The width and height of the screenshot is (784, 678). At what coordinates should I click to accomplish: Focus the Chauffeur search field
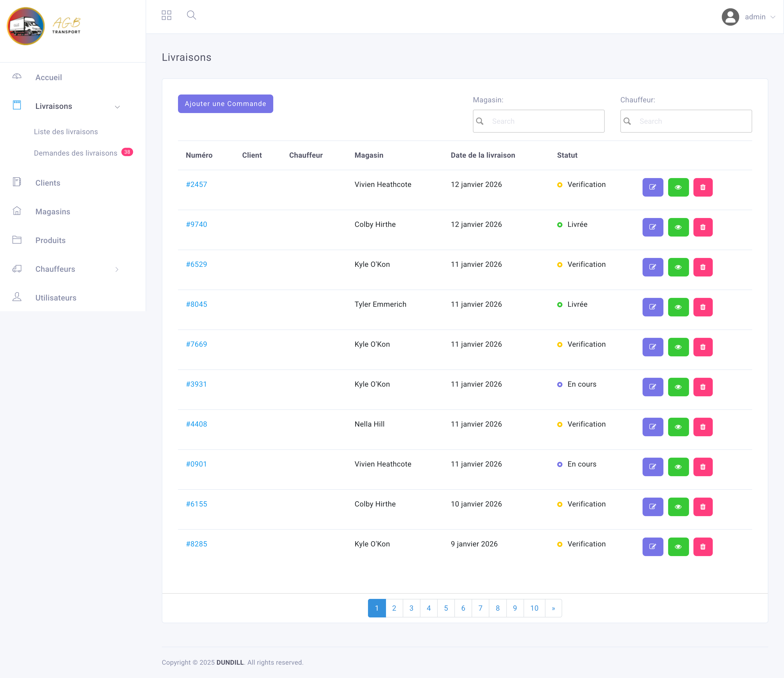pyautogui.click(x=686, y=121)
